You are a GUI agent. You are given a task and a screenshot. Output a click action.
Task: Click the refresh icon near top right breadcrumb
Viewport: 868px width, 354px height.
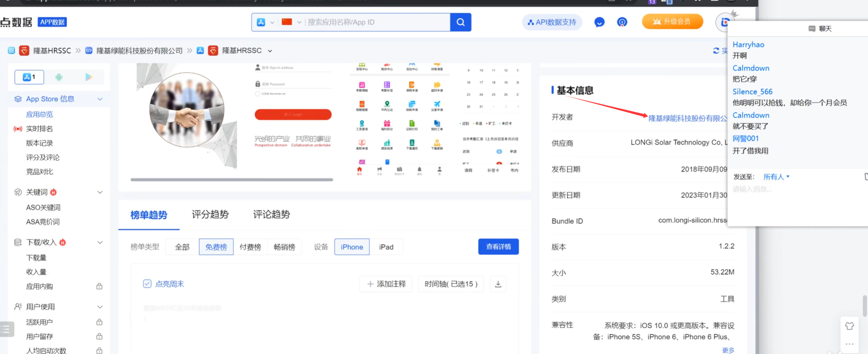(716, 50)
